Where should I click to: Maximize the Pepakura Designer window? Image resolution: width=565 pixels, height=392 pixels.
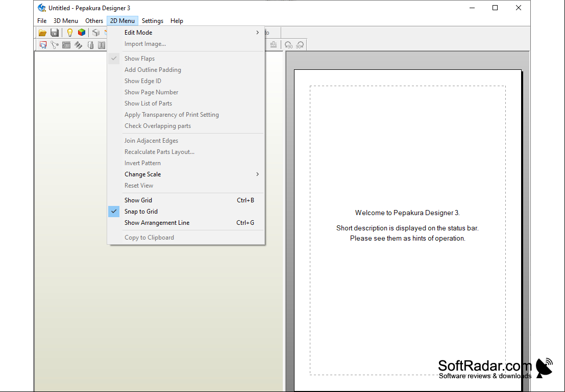(495, 8)
